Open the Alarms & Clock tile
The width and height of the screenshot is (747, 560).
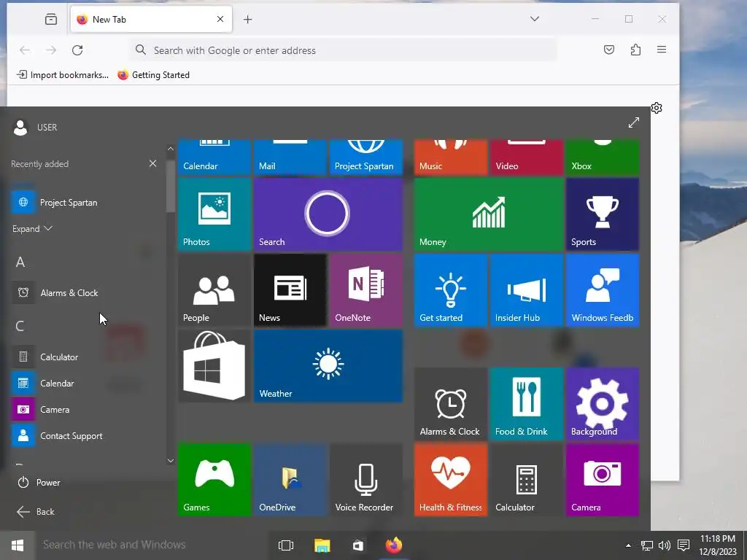point(451,404)
